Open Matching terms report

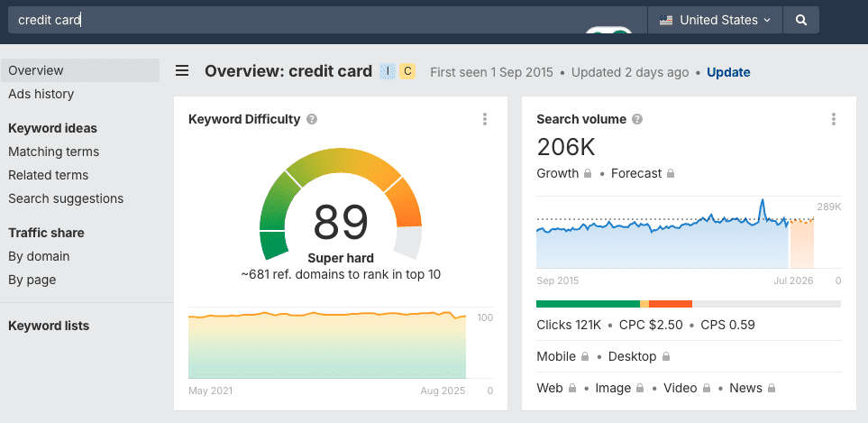[x=54, y=152]
